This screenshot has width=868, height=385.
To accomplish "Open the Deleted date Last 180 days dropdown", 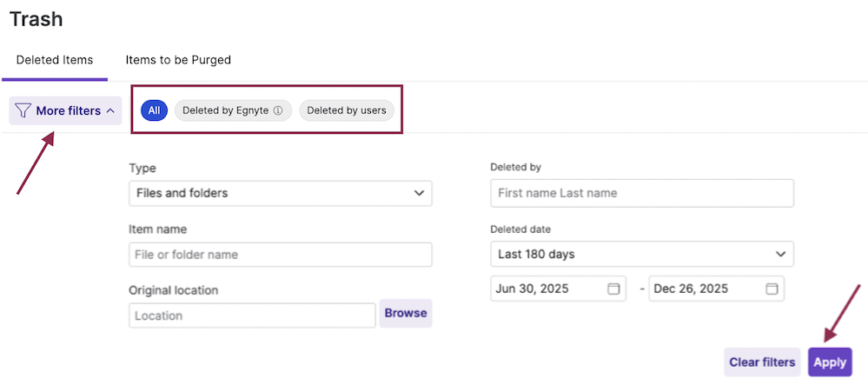I will [x=641, y=255].
